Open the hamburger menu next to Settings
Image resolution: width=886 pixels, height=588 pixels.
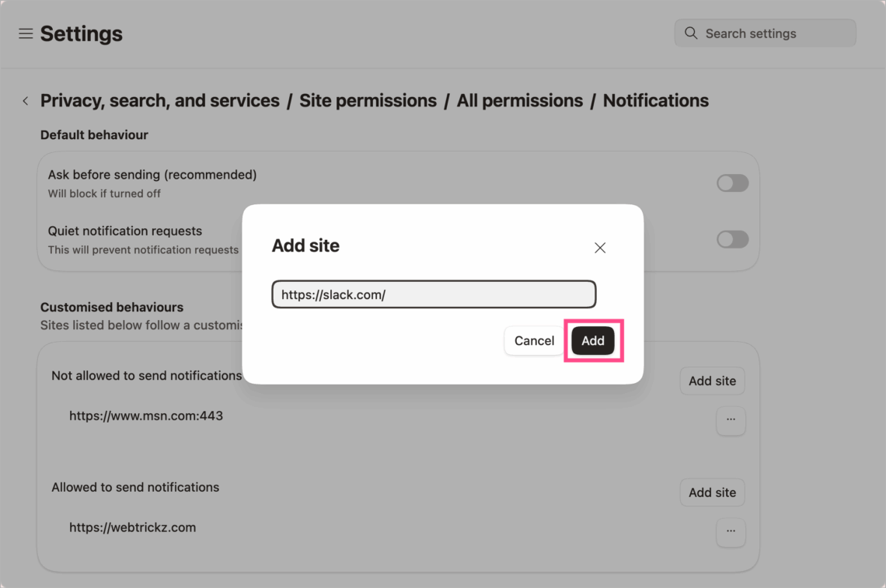[26, 34]
